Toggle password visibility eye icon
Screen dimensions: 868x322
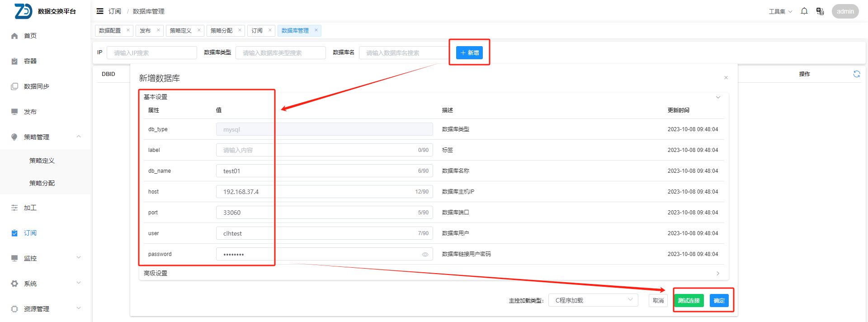(x=425, y=255)
